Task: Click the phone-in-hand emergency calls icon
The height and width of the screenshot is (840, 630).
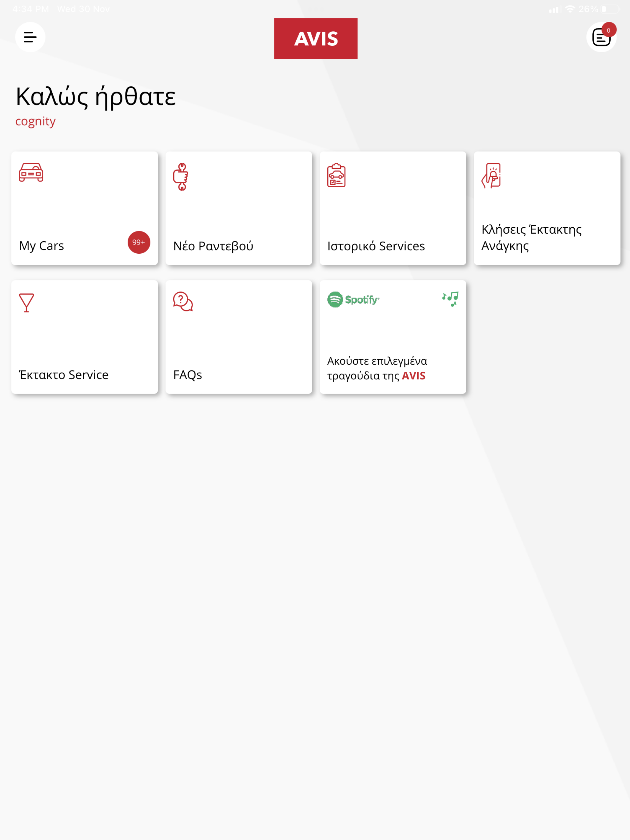Action: 491,176
